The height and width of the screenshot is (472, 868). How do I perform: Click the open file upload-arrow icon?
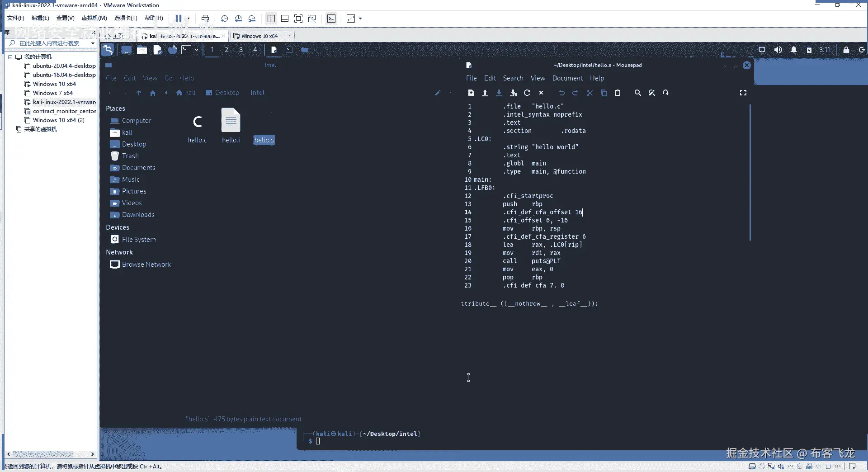point(485,93)
